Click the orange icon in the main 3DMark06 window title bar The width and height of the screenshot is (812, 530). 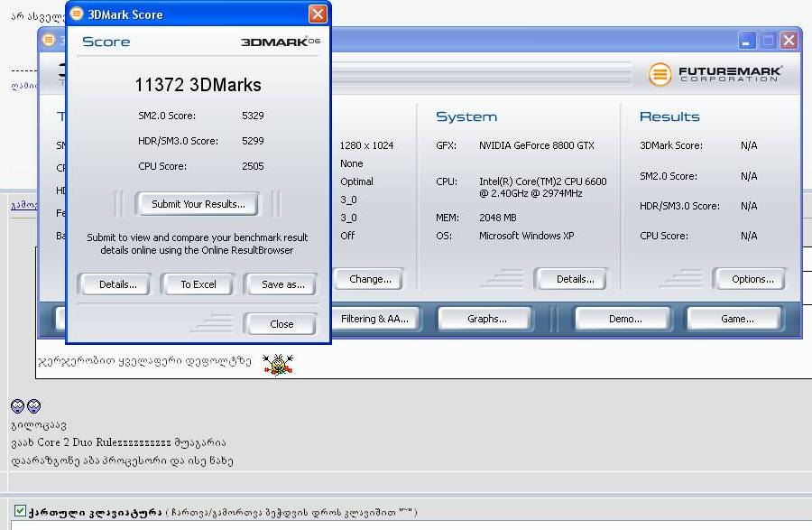49,40
